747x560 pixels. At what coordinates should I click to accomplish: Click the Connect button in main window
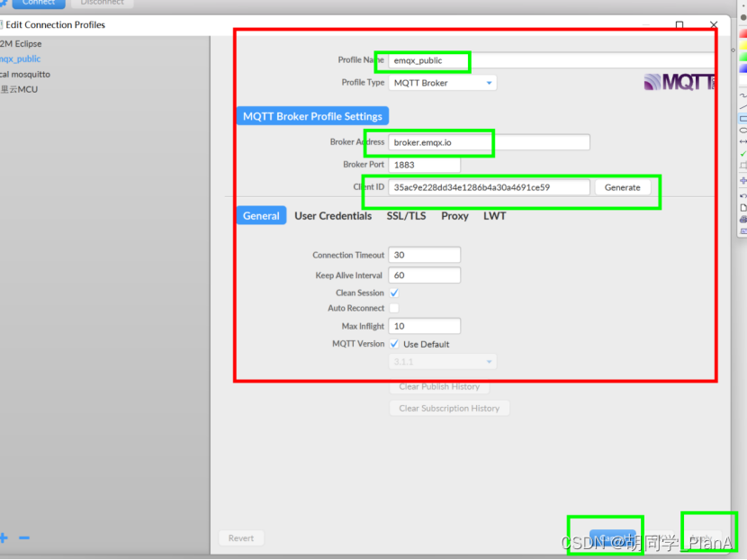39,3
